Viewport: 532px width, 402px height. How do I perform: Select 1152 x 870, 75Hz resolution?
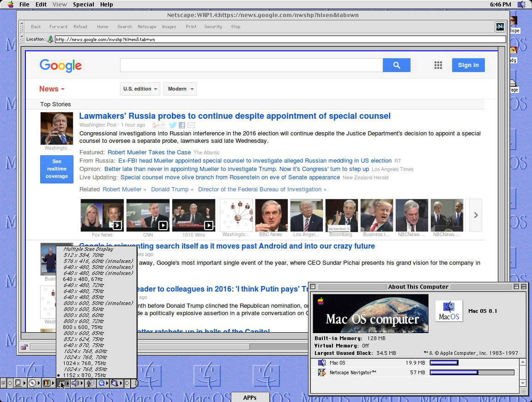(97, 375)
